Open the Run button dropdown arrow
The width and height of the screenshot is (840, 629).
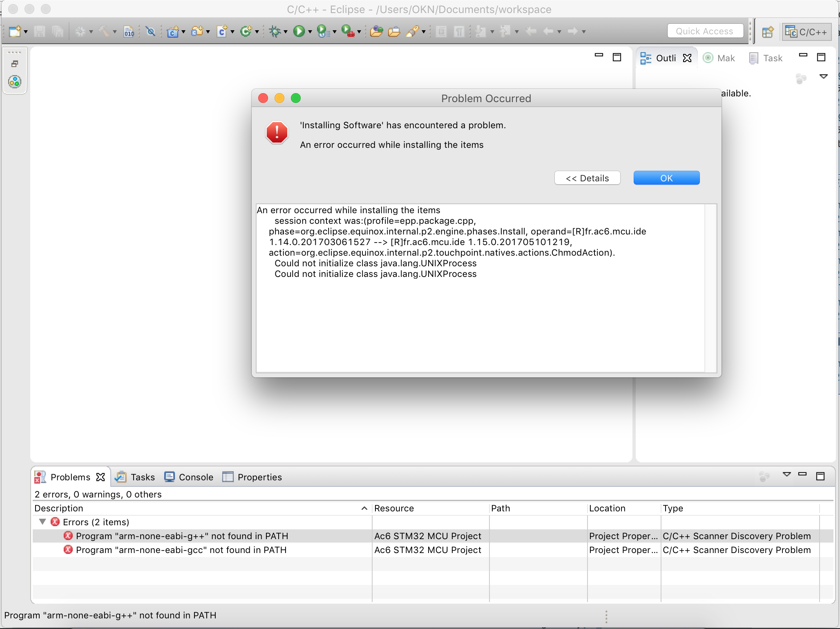(310, 32)
